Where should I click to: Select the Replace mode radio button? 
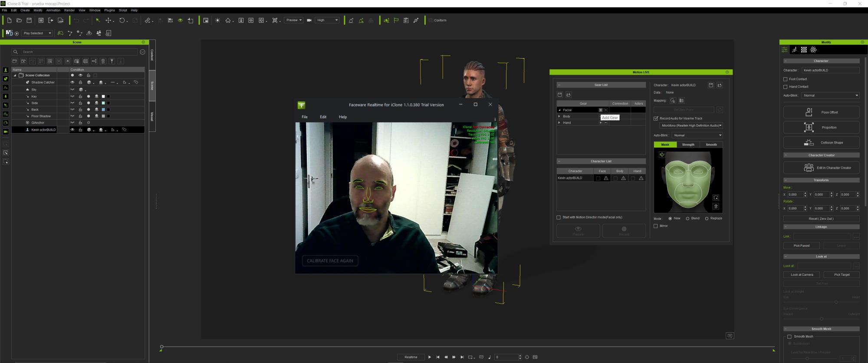[x=707, y=219]
